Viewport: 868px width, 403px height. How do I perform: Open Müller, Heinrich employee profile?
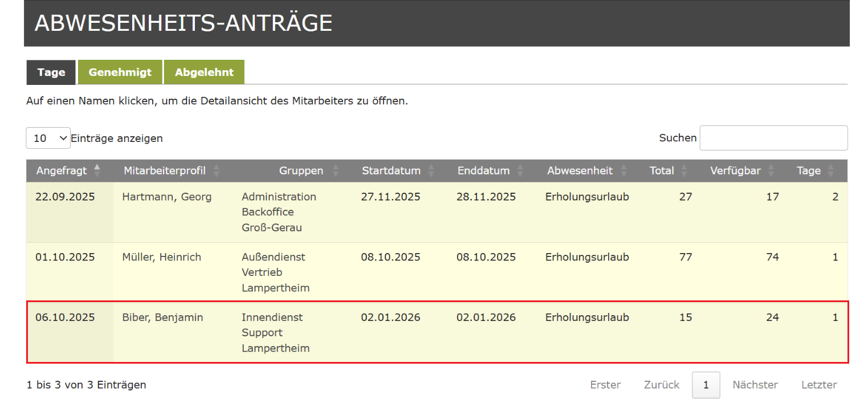pos(161,257)
